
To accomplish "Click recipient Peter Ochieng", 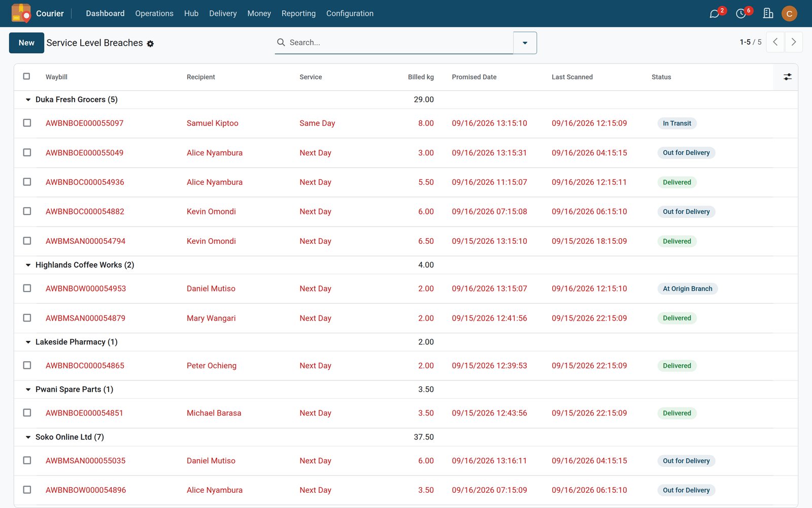I will [x=212, y=365].
